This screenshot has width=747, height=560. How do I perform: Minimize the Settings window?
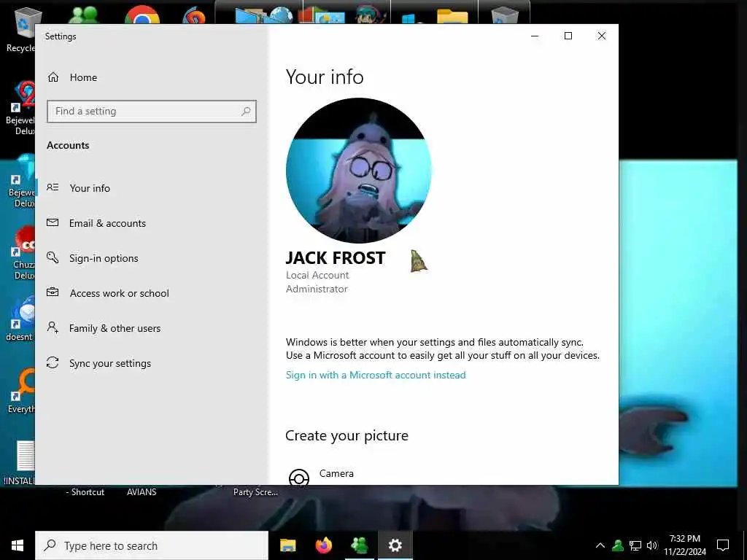[x=535, y=36]
